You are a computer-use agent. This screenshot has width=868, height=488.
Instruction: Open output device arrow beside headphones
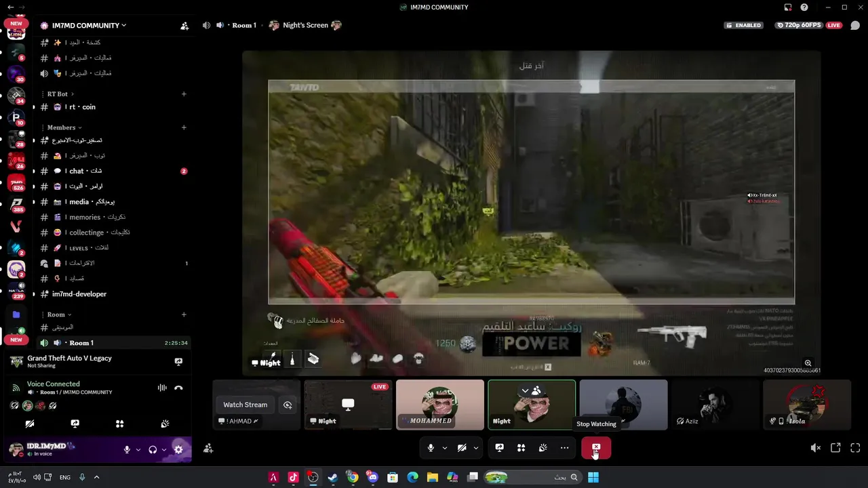164,449
